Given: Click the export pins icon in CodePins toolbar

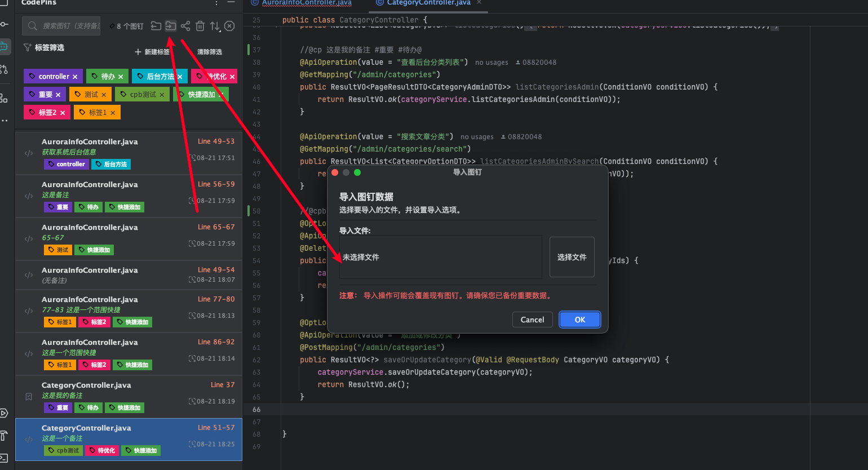Looking at the screenshot, I should tap(156, 26).
